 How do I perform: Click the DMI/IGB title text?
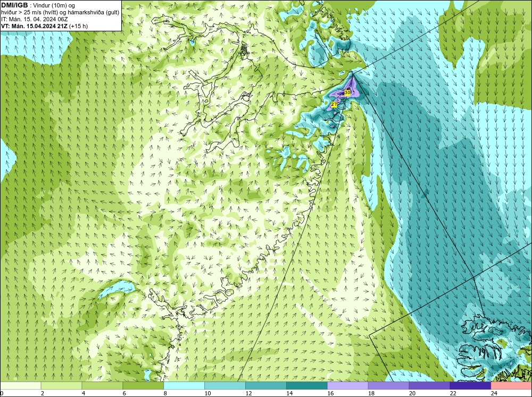14,5
